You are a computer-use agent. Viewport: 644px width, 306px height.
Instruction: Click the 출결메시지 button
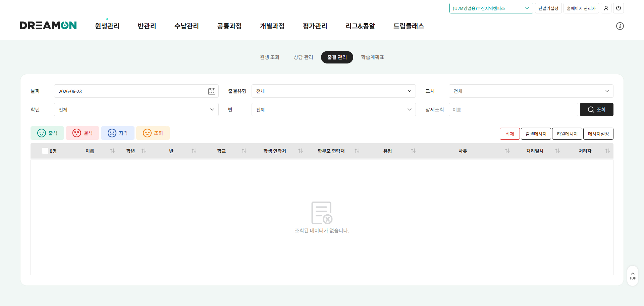coord(536,134)
